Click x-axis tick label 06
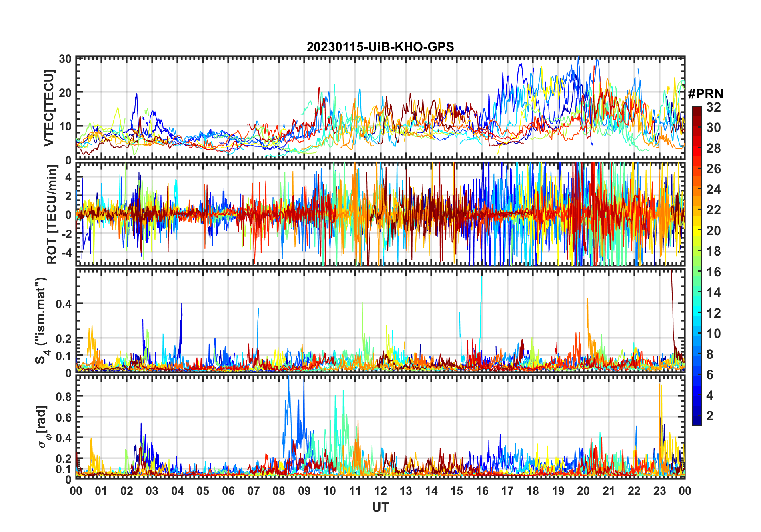The height and width of the screenshot is (532, 761). point(228,491)
